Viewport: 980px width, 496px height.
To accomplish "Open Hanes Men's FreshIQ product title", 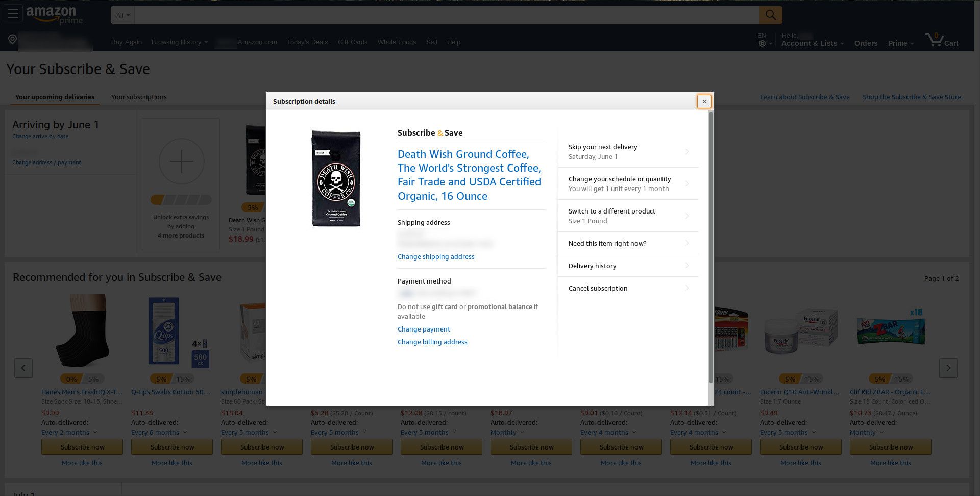I will point(82,392).
